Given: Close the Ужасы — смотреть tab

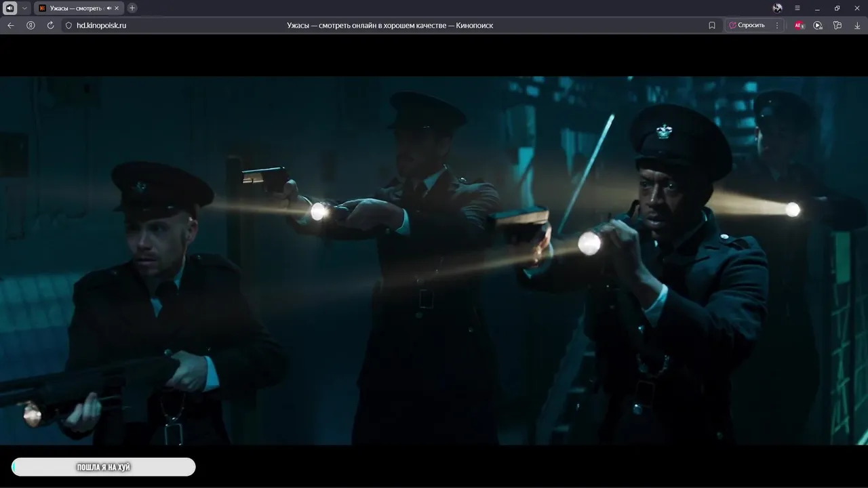Looking at the screenshot, I should [x=117, y=8].
